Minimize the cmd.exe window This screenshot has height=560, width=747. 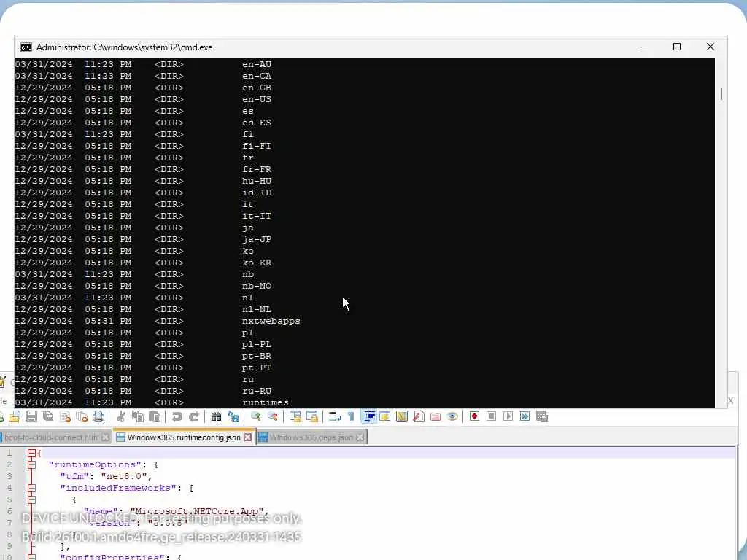point(644,47)
